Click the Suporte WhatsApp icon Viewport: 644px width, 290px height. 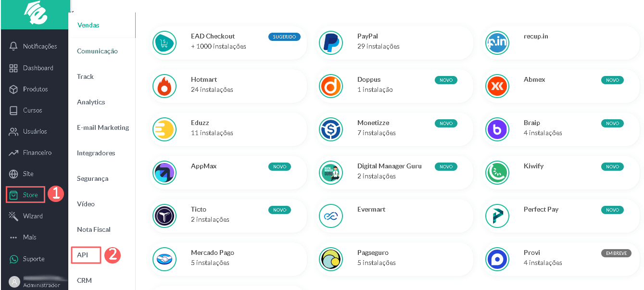click(x=14, y=259)
